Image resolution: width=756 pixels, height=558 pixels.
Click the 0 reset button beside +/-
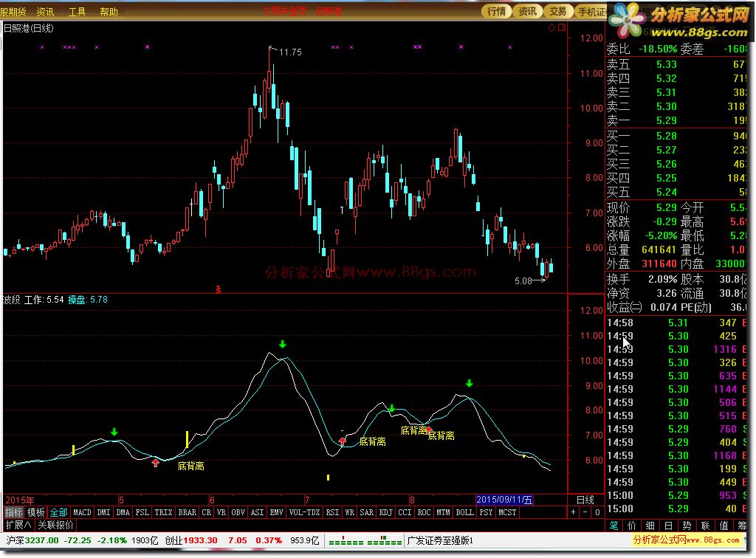tap(597, 512)
